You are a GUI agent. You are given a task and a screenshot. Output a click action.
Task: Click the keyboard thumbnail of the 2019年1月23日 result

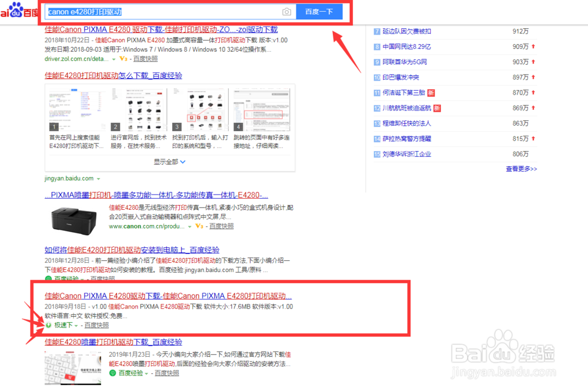coord(73,368)
